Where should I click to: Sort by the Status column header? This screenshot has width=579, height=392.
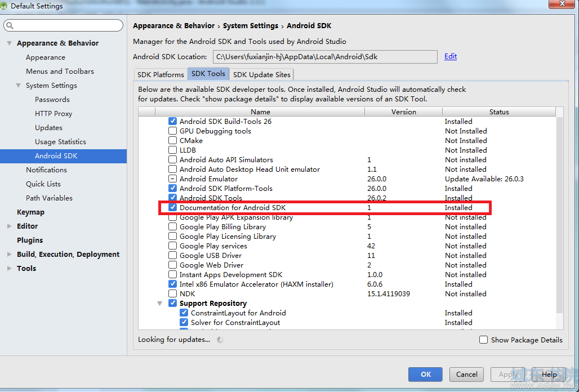[x=499, y=112]
